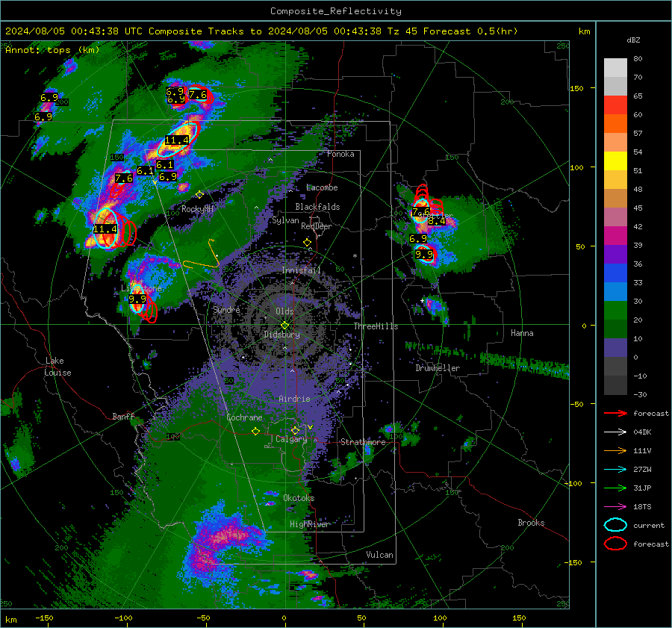The image size is (672, 628).
Task: Click the Blackfalds city label
Action: 317,207
